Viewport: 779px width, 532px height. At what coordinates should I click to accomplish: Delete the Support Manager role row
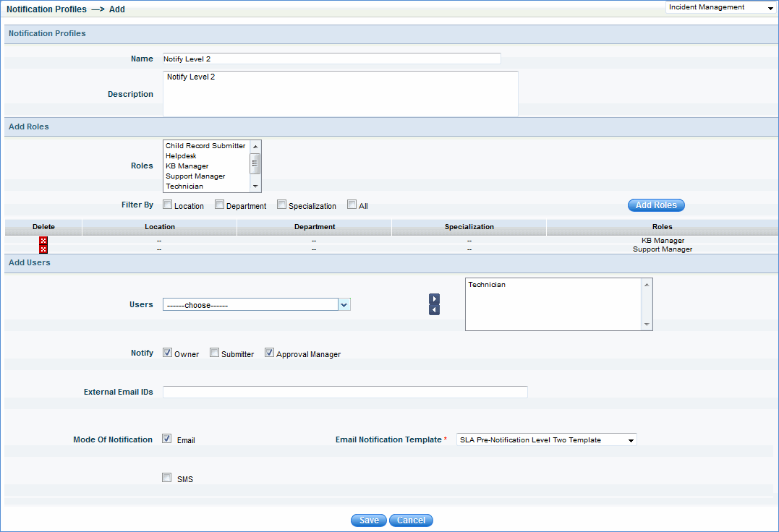point(43,249)
